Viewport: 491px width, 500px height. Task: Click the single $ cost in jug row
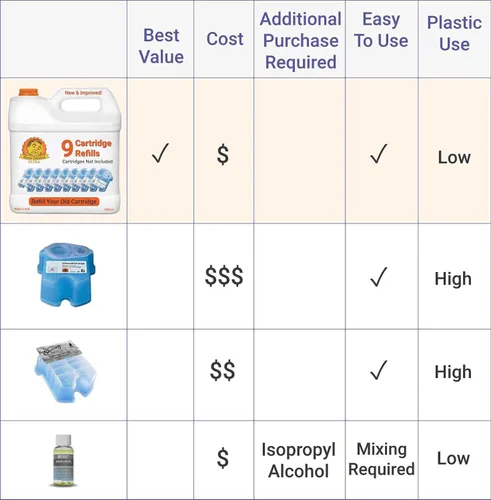(x=223, y=155)
